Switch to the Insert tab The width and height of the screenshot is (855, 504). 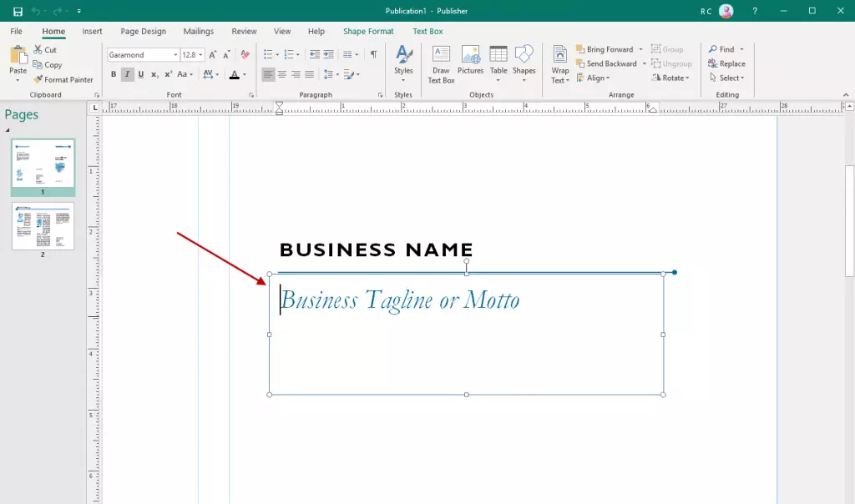click(x=92, y=31)
